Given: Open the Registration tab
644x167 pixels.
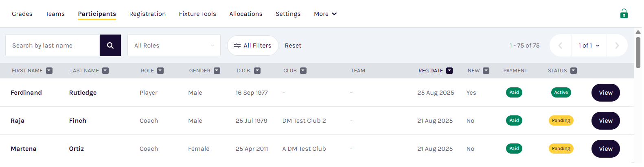Looking at the screenshot, I should pyautogui.click(x=147, y=14).
